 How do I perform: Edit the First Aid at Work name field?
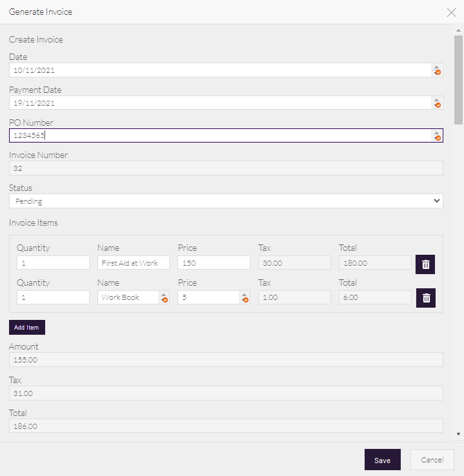(134, 263)
